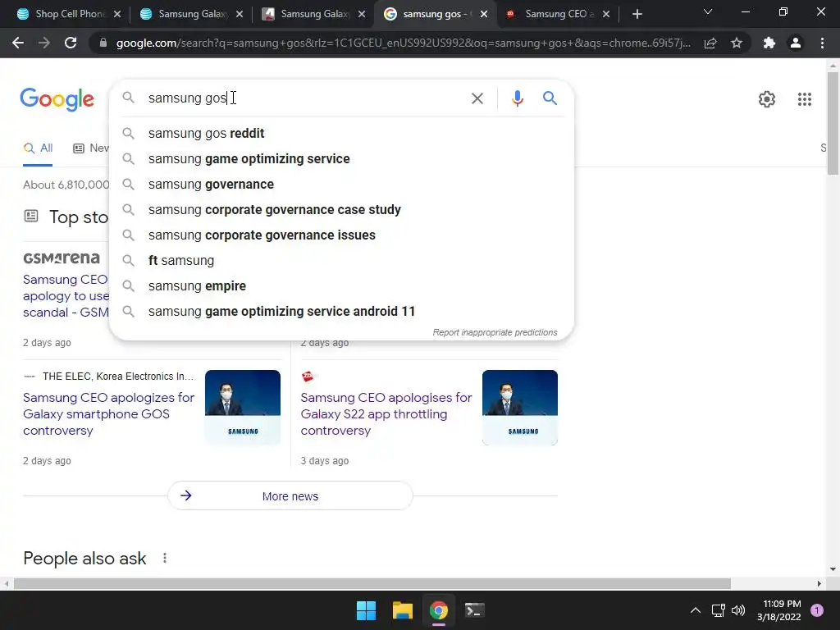The width and height of the screenshot is (840, 630).
Task: Open S22 app throttling controversy article
Action: coord(386,414)
